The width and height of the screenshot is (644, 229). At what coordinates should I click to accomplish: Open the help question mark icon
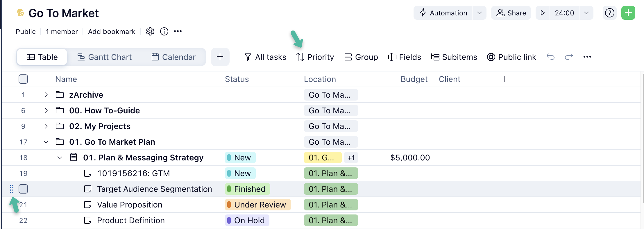(x=609, y=13)
